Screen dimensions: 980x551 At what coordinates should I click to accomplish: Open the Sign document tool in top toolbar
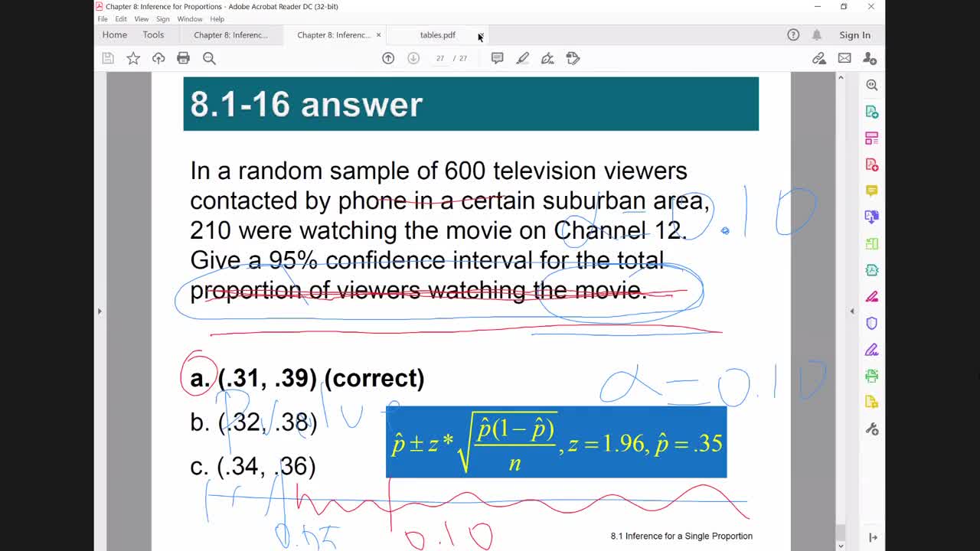pyautogui.click(x=547, y=58)
